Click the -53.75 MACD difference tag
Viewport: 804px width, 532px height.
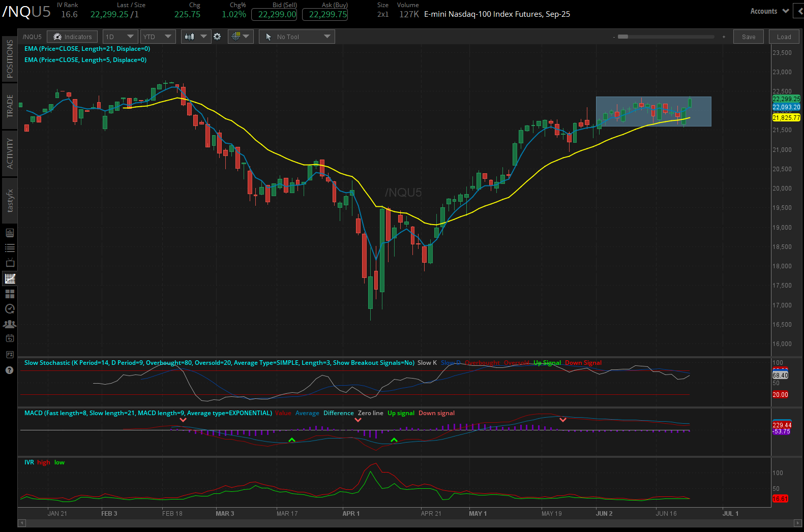[x=782, y=431]
